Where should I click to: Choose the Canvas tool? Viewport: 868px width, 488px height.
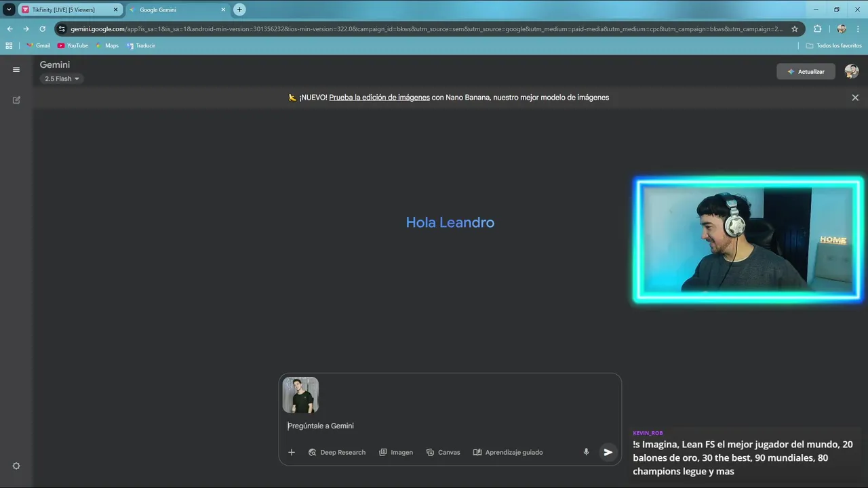point(443,452)
